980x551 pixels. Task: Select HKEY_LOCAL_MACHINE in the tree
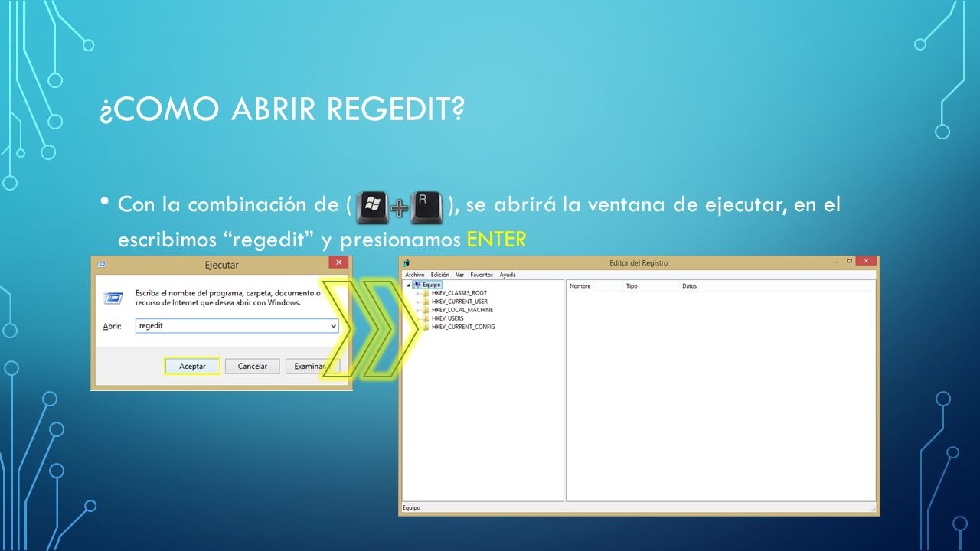462,310
